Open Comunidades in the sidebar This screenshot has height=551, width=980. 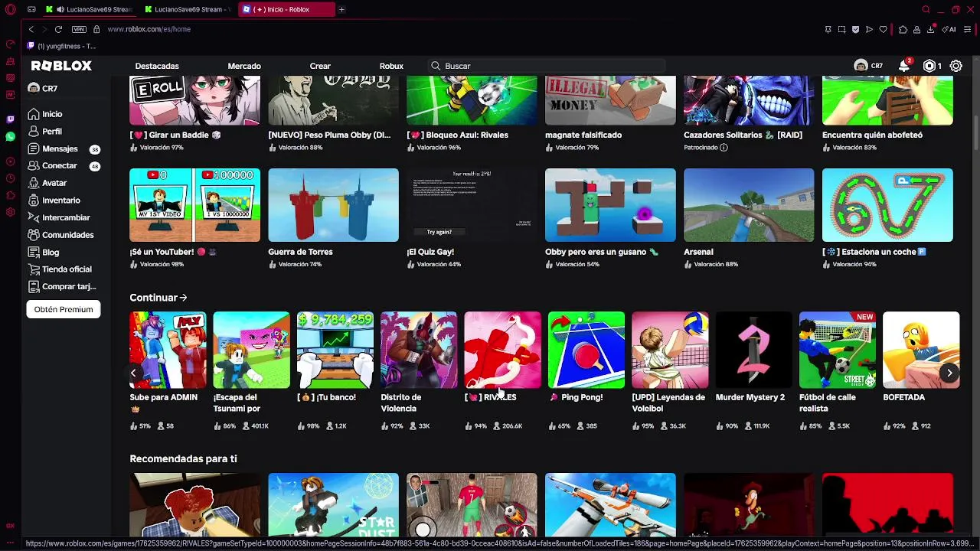tap(60, 235)
